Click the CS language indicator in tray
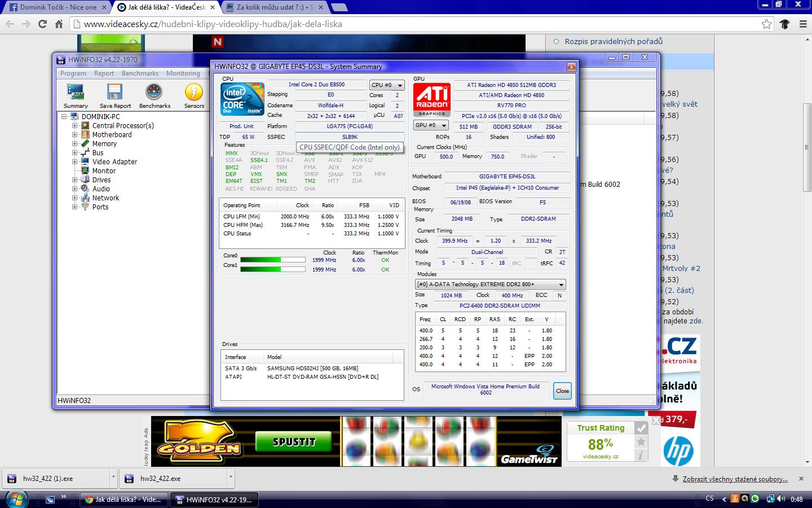812x508 pixels. tap(709, 498)
